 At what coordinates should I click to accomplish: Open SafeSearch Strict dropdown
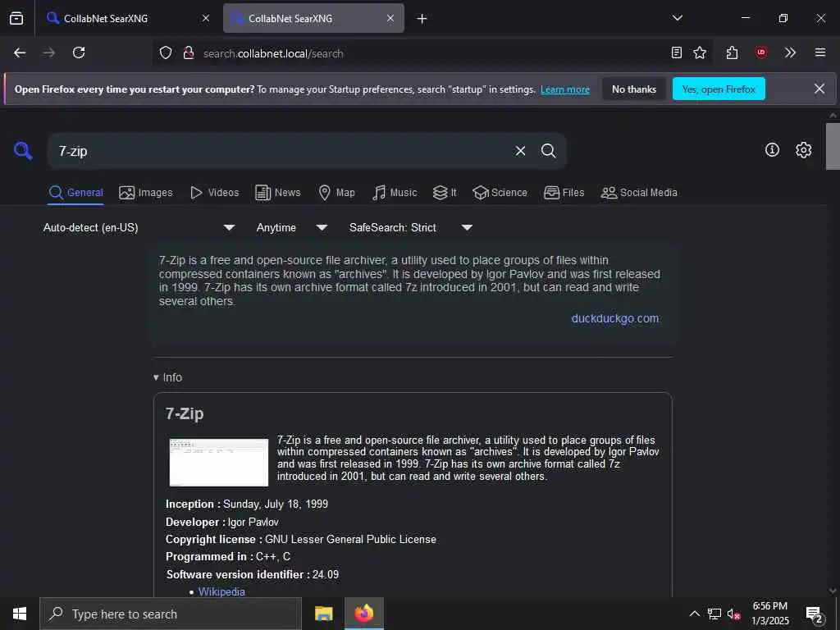pos(411,228)
